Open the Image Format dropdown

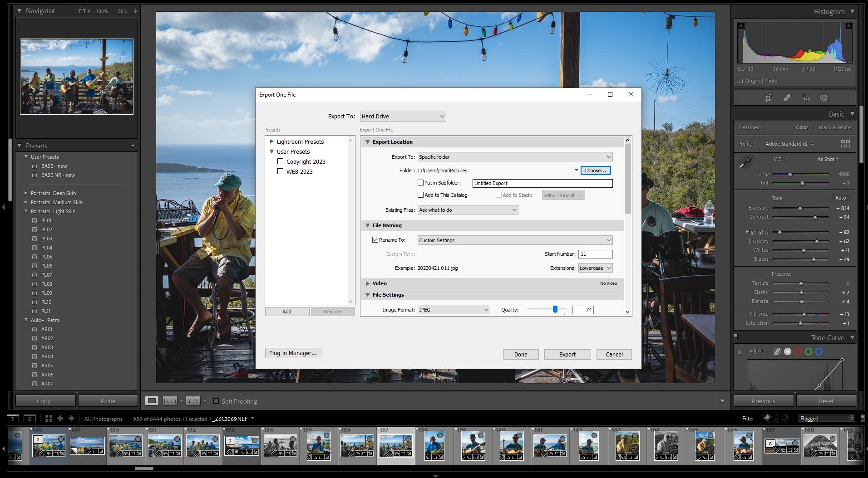point(453,309)
